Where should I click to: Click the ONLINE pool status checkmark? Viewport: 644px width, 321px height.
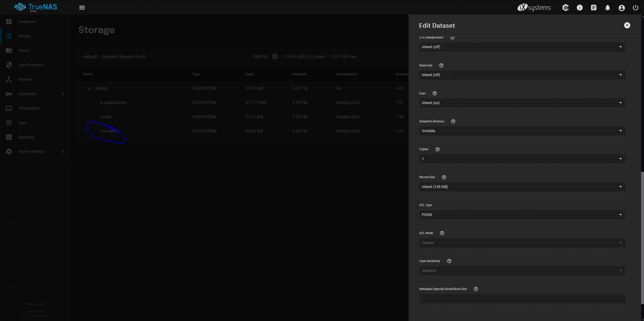click(x=275, y=56)
